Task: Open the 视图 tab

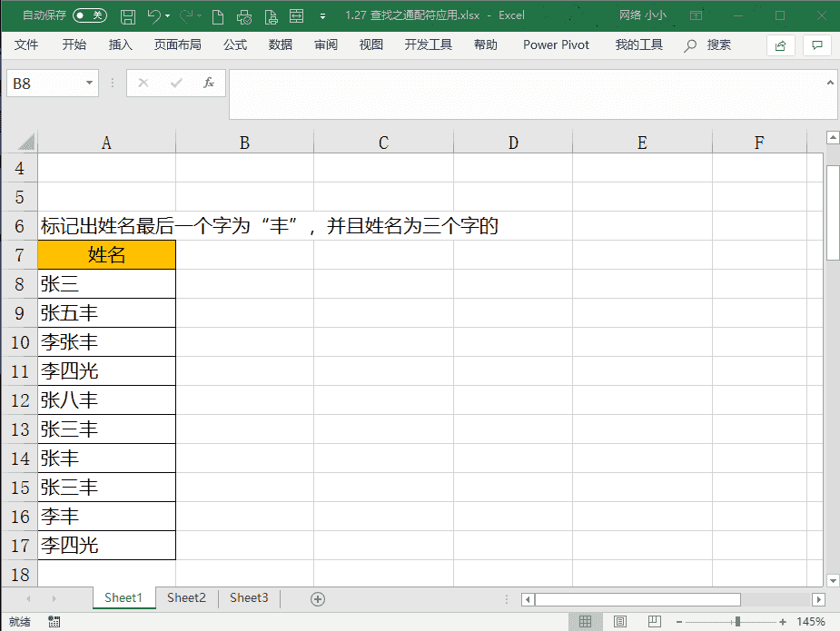Action: (371, 45)
